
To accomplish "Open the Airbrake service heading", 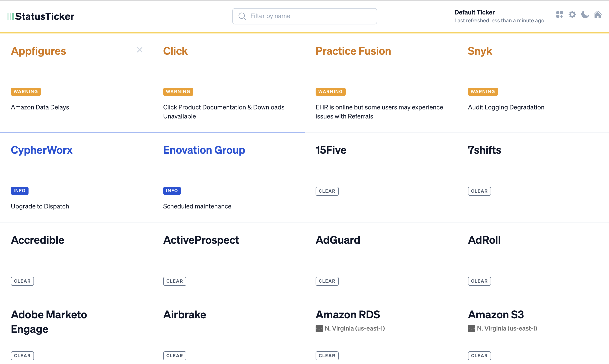I will point(185,314).
